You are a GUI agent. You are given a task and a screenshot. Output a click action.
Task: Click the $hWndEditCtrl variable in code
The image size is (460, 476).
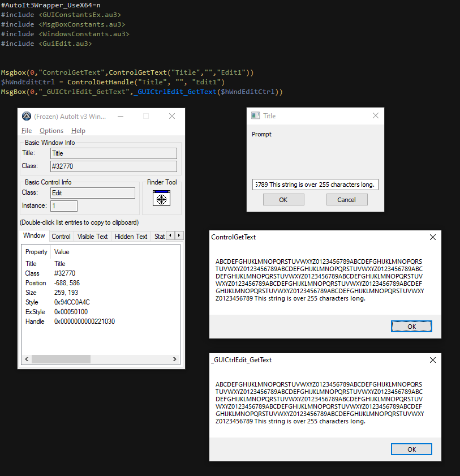coord(28,82)
